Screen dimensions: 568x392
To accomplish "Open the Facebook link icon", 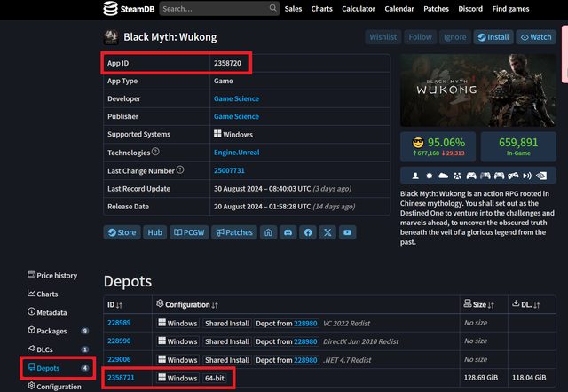I will [308, 232].
